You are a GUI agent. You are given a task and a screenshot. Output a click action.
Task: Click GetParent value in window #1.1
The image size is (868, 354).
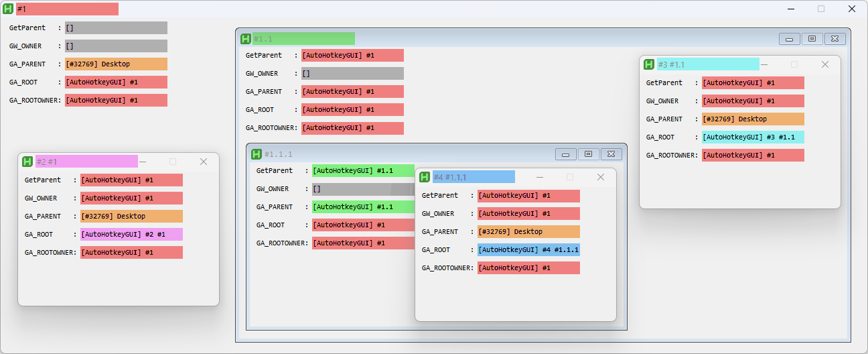tap(352, 56)
